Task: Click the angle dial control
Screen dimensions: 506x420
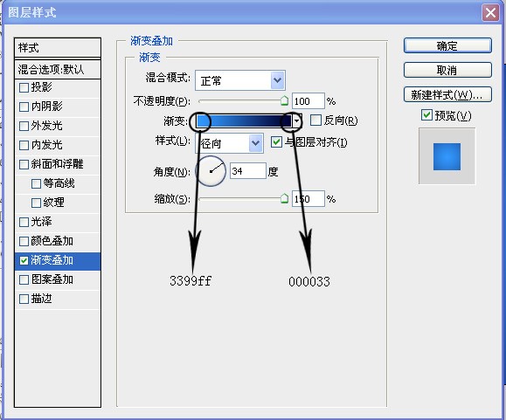Action: point(211,171)
